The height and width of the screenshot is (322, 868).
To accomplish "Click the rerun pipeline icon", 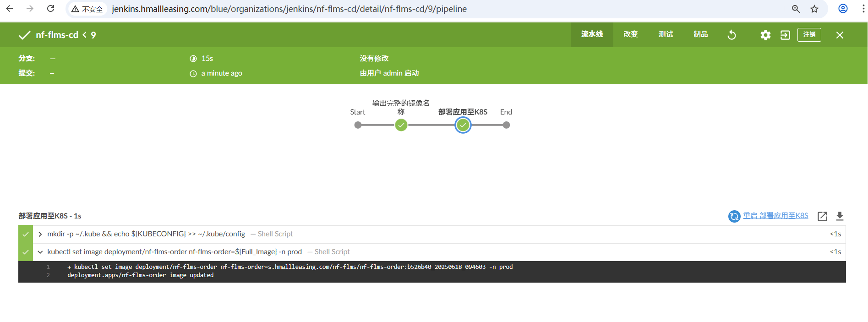I will (732, 35).
